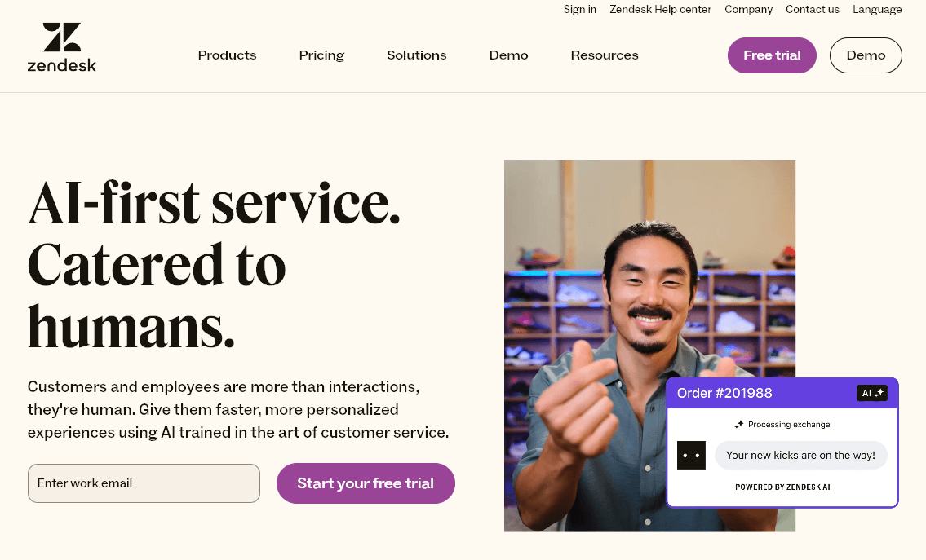Click the chatbot avatar in the order card
Viewport: 926px width, 560px height.
[x=691, y=455]
